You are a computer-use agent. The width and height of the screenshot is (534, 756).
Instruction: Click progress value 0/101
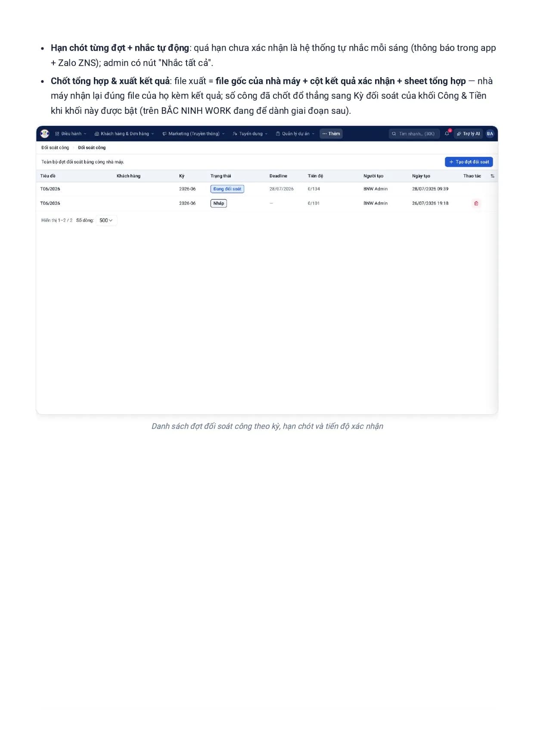point(314,203)
